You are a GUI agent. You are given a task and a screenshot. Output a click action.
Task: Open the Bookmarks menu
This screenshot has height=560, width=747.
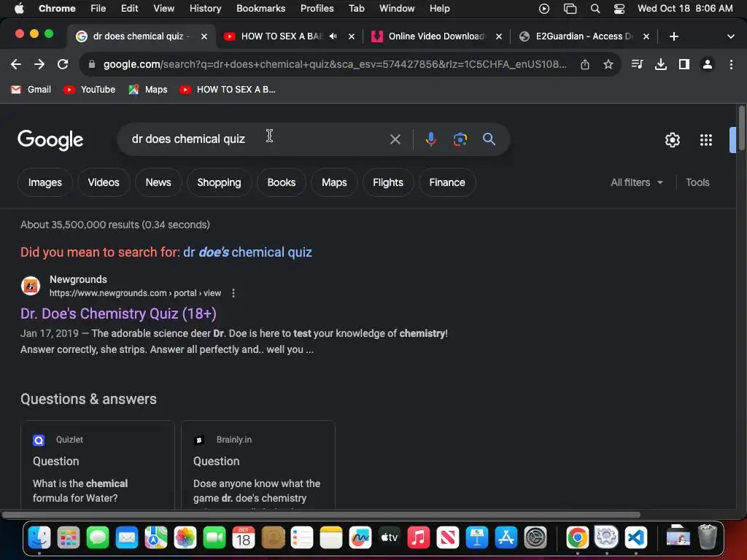260,8
